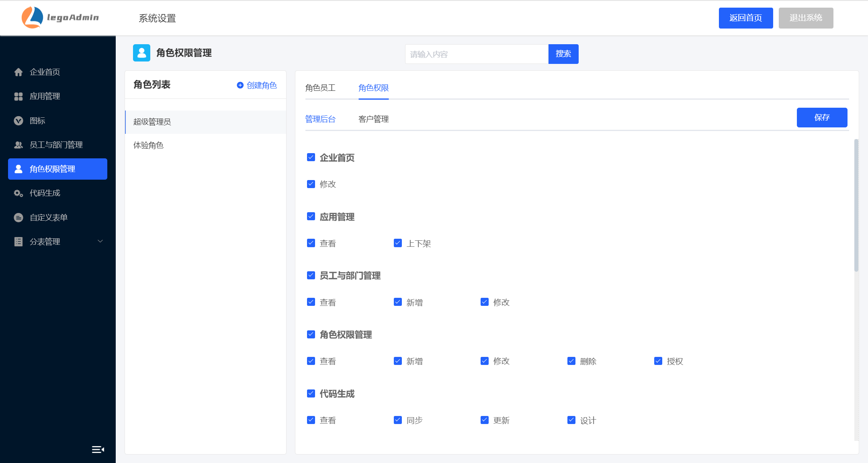Expand the 分表管理 submenu chevron
This screenshot has height=463, width=868.
coord(100,242)
